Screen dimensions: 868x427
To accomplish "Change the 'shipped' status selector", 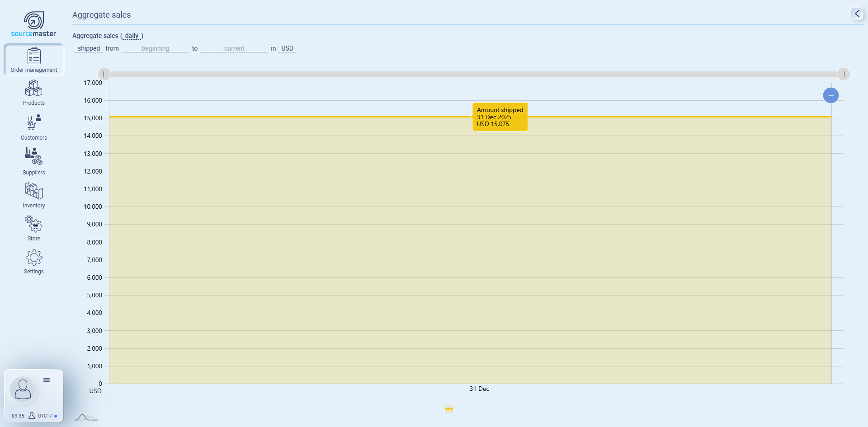I will point(89,48).
